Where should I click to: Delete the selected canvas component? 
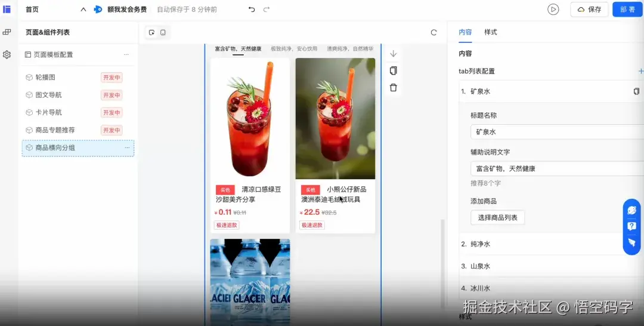(394, 88)
